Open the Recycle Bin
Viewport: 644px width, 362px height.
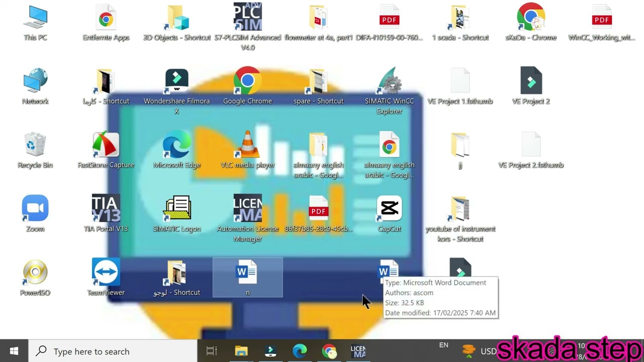point(35,150)
